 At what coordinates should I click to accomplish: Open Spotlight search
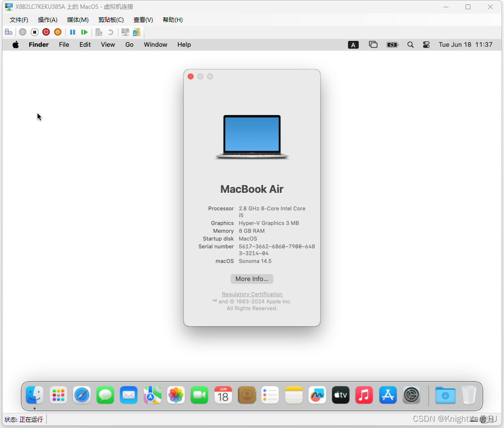pos(410,45)
